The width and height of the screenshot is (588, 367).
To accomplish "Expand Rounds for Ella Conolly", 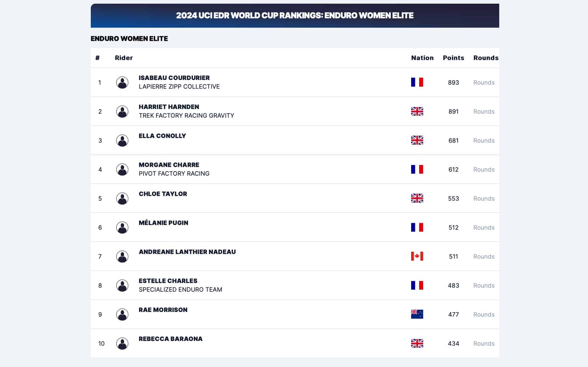I will [484, 140].
